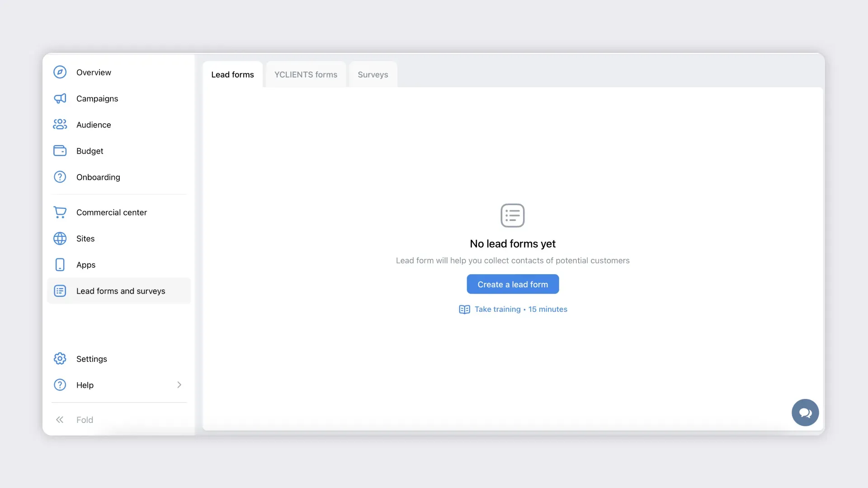Collapse the sidebar with the Fold arrows
The height and width of the screenshot is (488, 868).
tap(60, 420)
